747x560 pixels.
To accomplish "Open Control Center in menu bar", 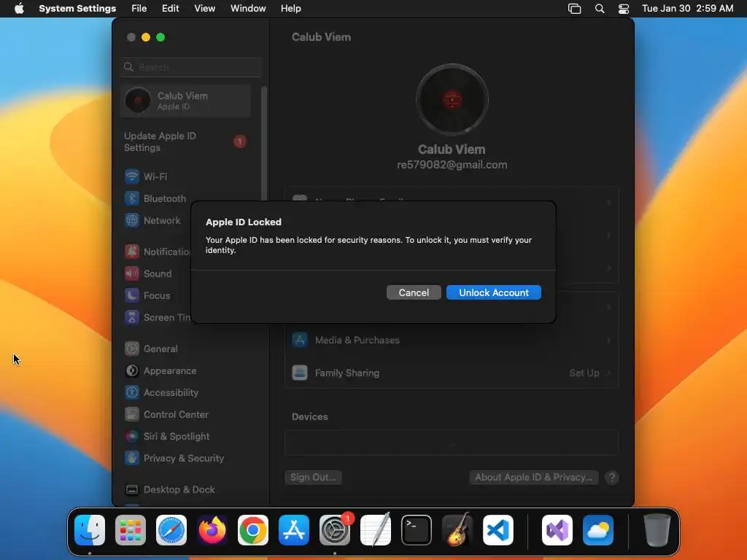I will 624,9.
